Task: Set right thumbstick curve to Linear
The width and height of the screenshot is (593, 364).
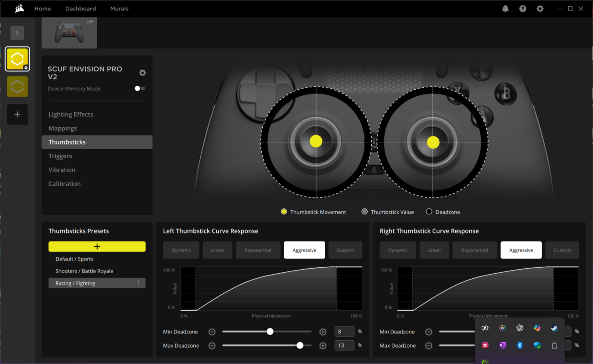Action: [x=434, y=250]
